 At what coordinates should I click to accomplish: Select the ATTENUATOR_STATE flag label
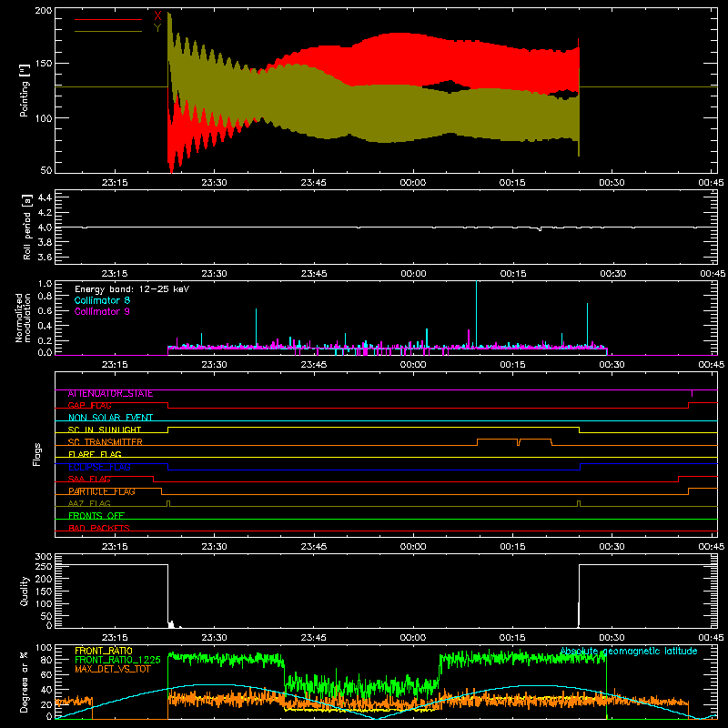point(110,394)
